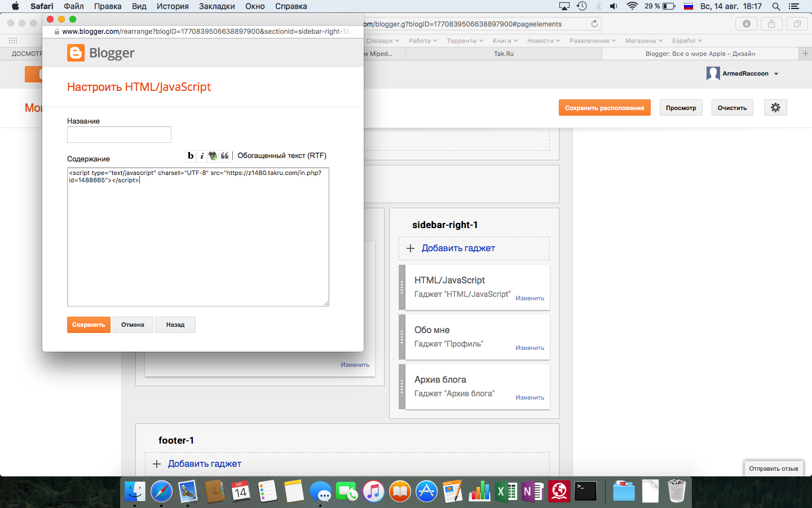
Task: Open Pages from the dock
Action: point(453,492)
